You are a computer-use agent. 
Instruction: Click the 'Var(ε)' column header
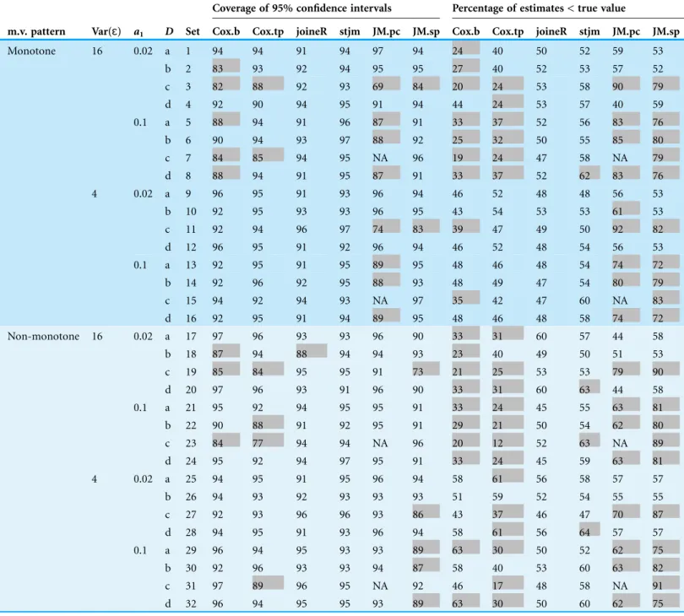tap(106, 32)
